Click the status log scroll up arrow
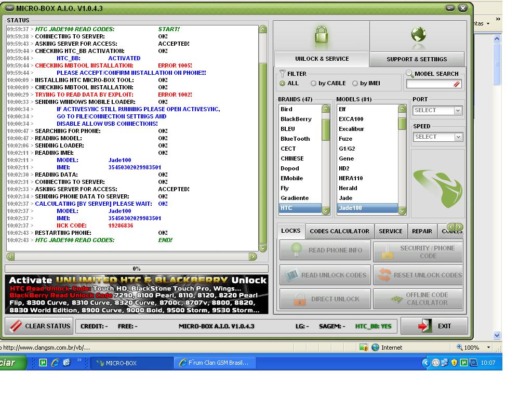 pos(263,29)
